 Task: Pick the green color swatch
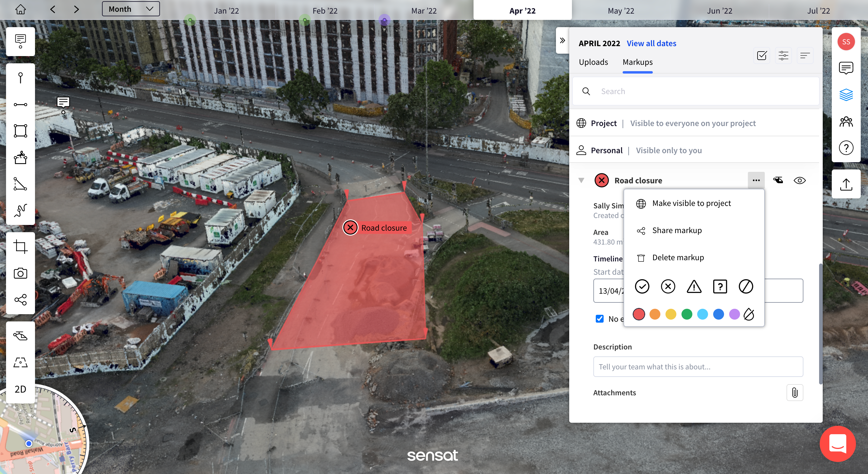tap(686, 314)
